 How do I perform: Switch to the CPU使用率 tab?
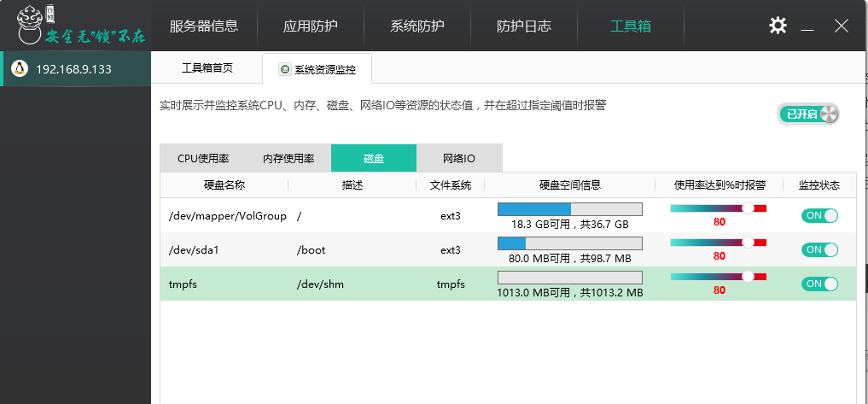[x=203, y=159]
